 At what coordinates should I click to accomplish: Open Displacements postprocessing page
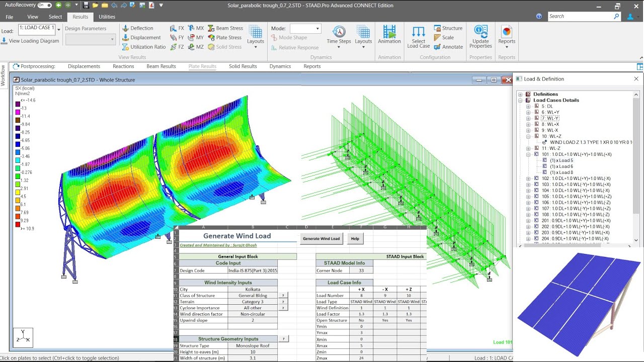[84, 66]
